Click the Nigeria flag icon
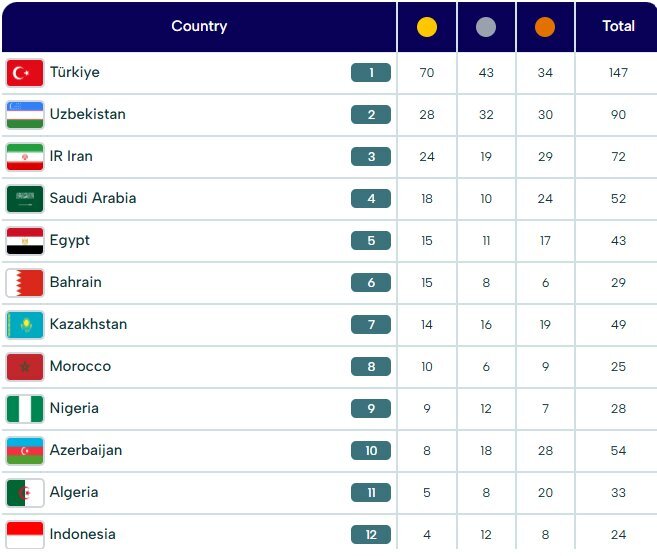This screenshot has width=657, height=556. click(25, 409)
